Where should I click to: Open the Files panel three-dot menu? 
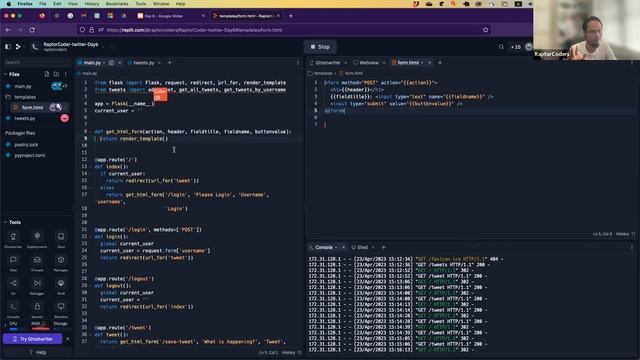[x=66, y=74]
